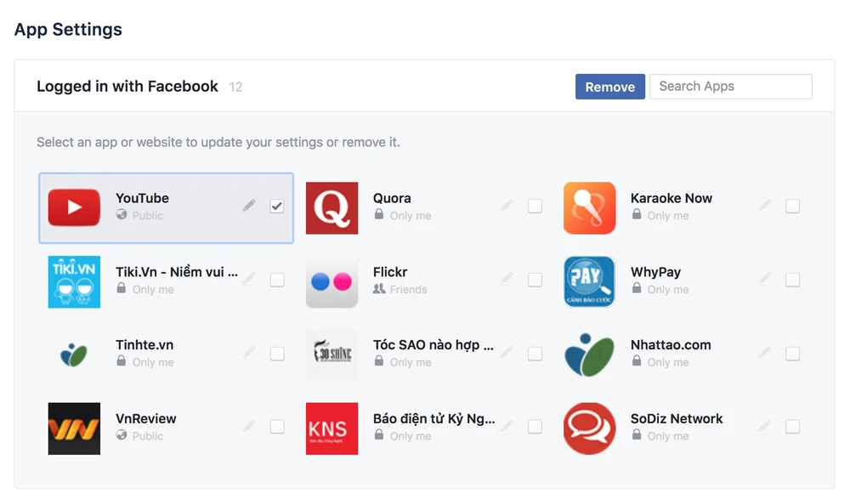Image resolution: width=850 pixels, height=504 pixels.
Task: Click into the Search Apps field
Action: coord(730,87)
